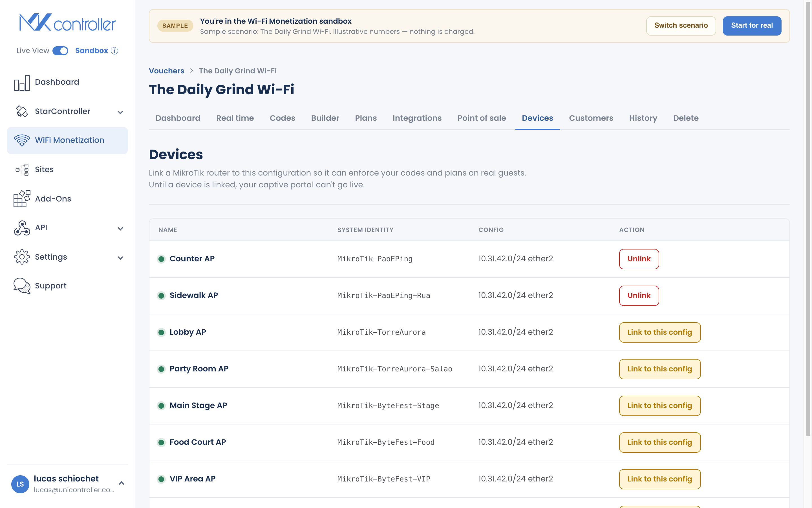The height and width of the screenshot is (508, 812).
Task: Unlink the Counter AP device
Action: point(639,259)
